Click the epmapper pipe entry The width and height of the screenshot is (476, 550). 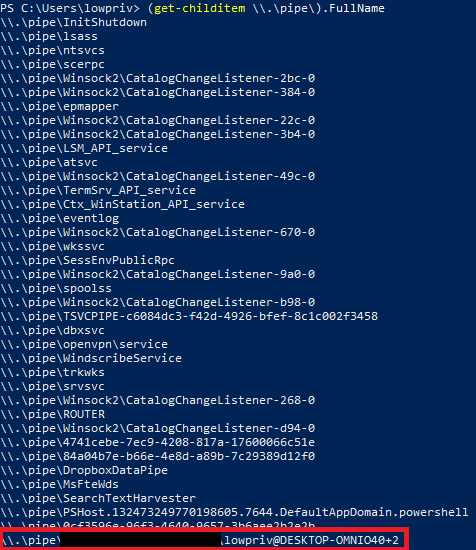59,106
